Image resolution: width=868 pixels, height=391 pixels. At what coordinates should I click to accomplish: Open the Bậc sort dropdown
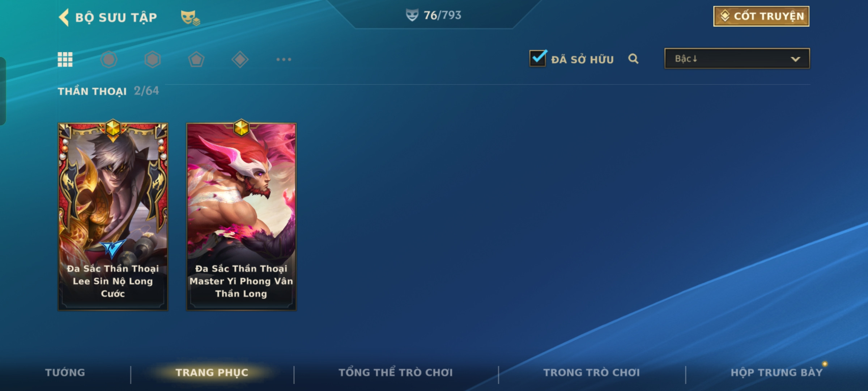click(x=737, y=59)
